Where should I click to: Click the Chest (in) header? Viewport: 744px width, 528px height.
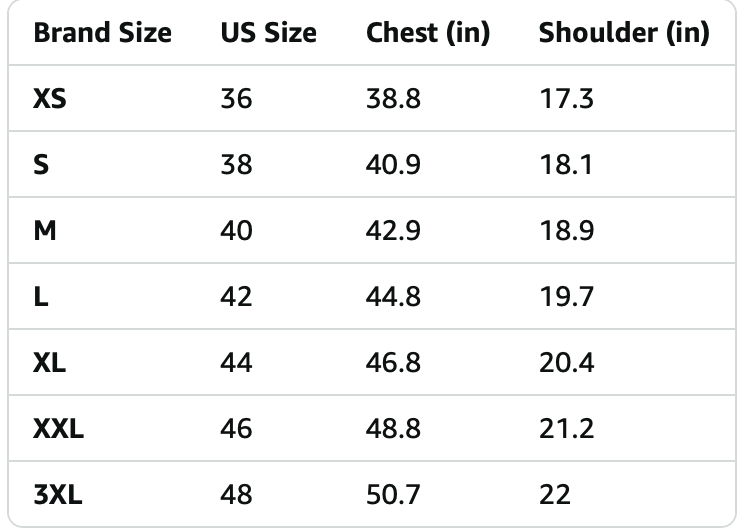tap(428, 33)
